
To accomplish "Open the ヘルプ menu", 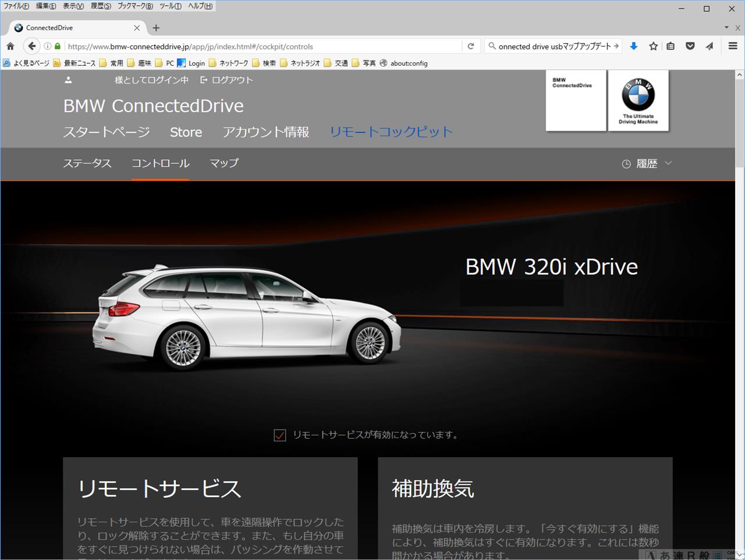I will (200, 6).
